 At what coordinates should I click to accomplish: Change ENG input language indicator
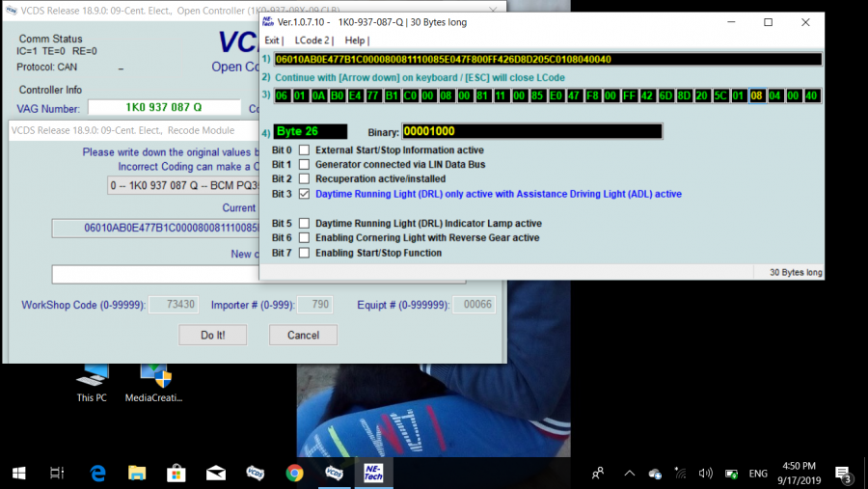coord(758,474)
